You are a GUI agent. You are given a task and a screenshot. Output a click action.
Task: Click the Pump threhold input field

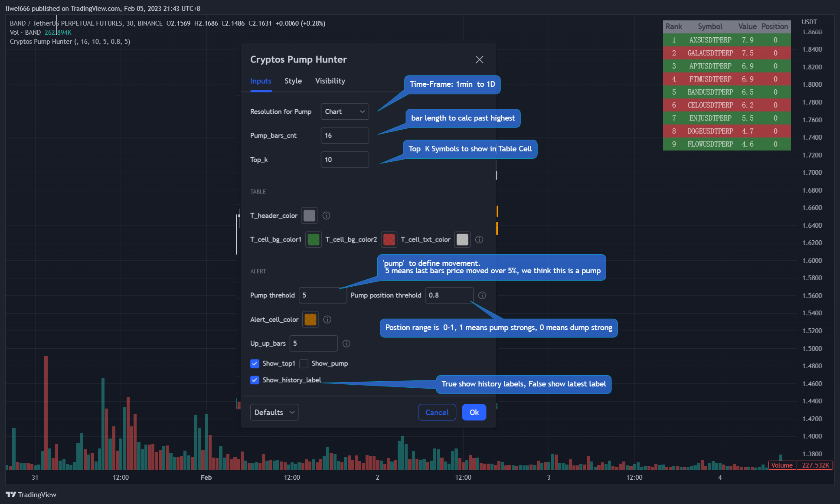point(323,295)
